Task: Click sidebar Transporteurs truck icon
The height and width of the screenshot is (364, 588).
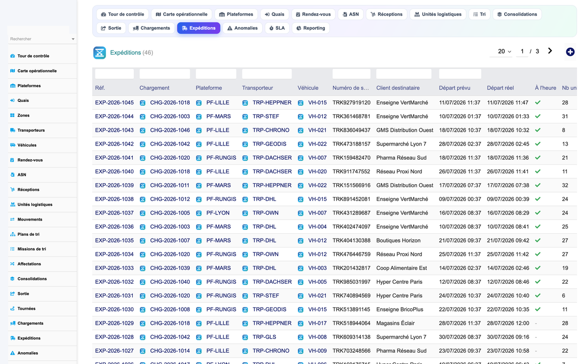Action: coord(12,130)
